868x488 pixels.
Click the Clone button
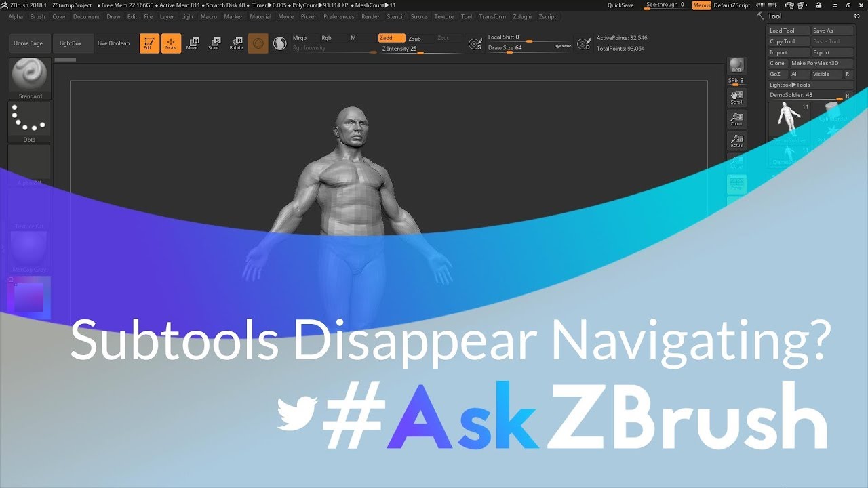[x=778, y=63]
